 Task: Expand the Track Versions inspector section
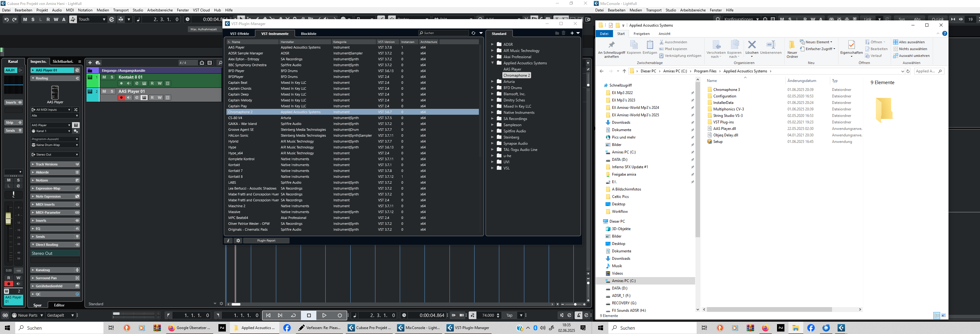coord(55,165)
